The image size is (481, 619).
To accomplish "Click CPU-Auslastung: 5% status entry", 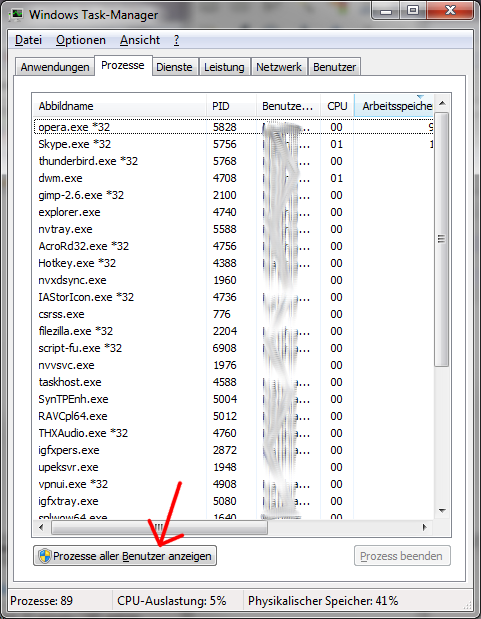I will coord(172,601).
